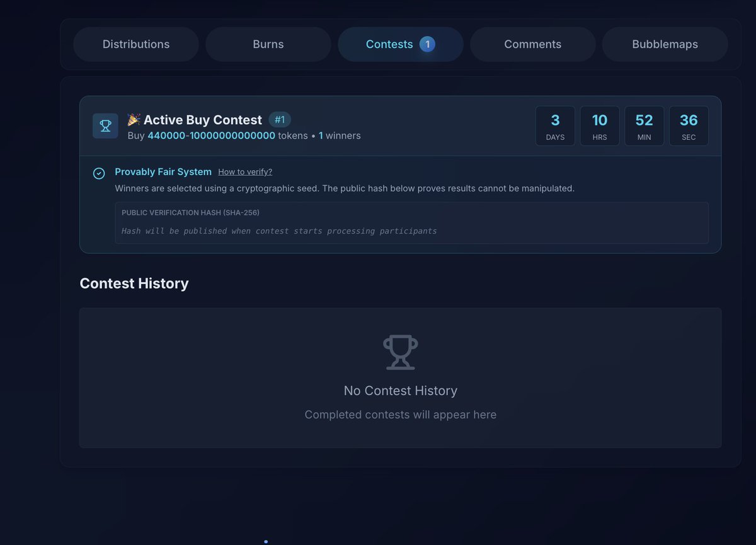Click the 3 DAYS countdown box

tap(555, 126)
